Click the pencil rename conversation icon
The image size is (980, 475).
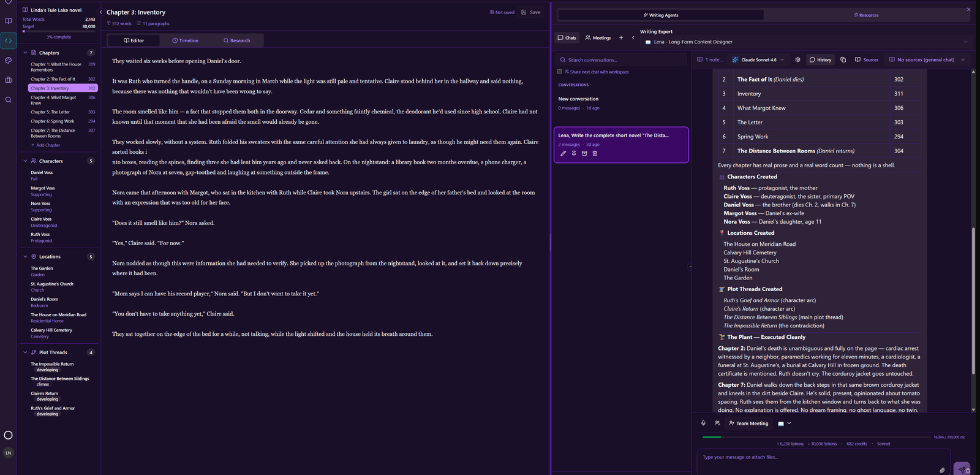point(563,153)
